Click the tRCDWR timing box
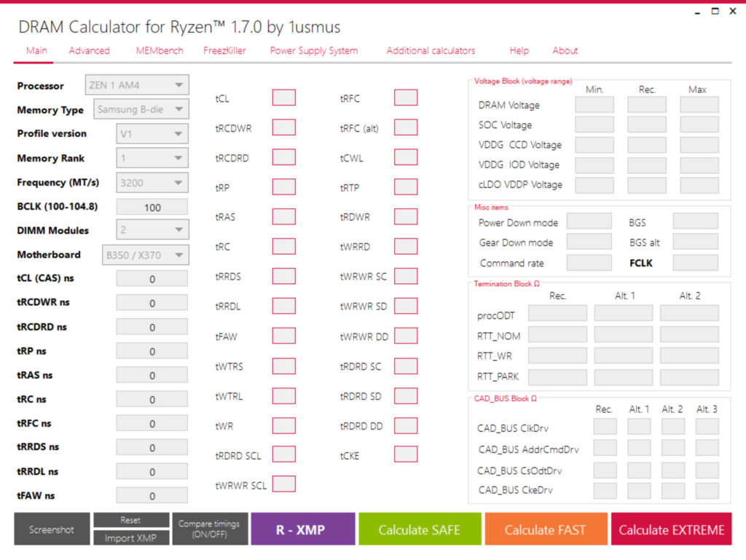This screenshot has height=560, width=746. click(x=284, y=127)
